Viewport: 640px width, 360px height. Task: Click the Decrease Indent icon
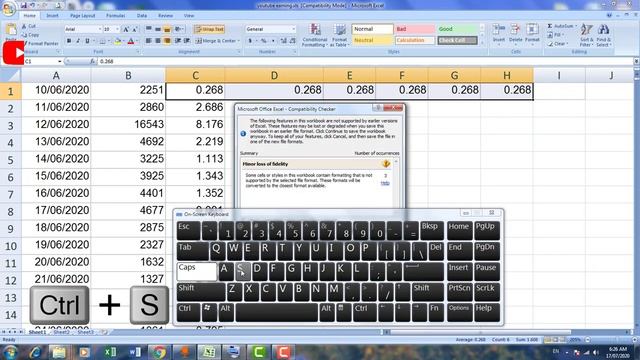(178, 41)
